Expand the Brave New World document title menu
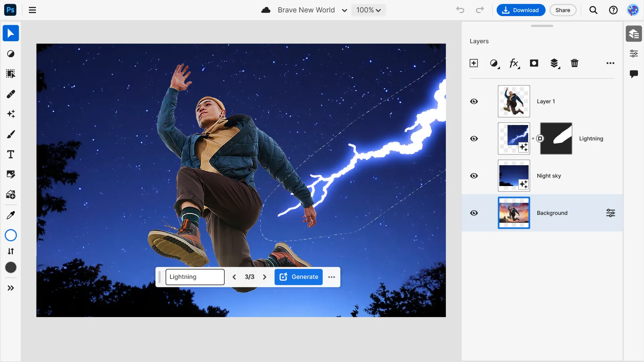The height and width of the screenshot is (362, 644). tap(344, 10)
